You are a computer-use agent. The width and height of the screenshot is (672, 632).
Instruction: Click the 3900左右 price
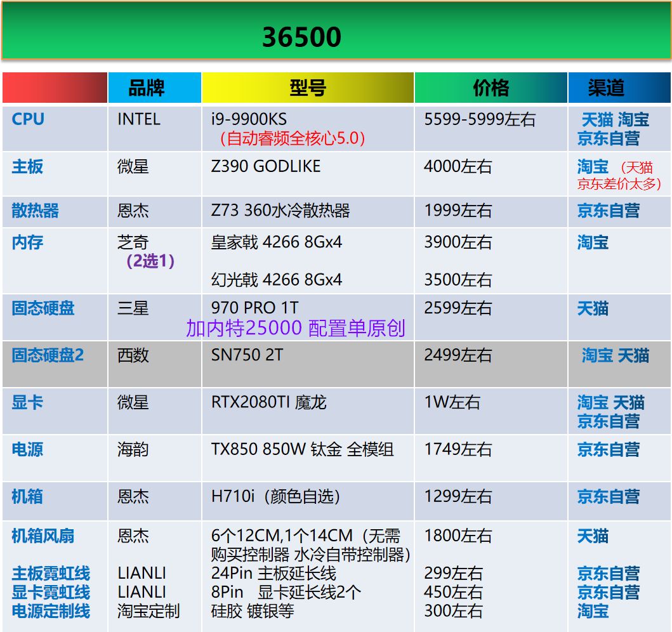[x=458, y=242]
